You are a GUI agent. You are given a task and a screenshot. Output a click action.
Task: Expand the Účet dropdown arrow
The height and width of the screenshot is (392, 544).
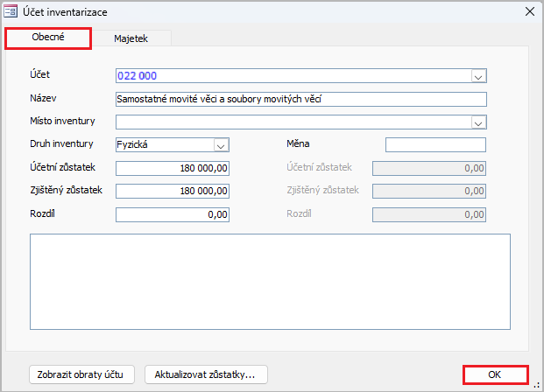pos(478,76)
